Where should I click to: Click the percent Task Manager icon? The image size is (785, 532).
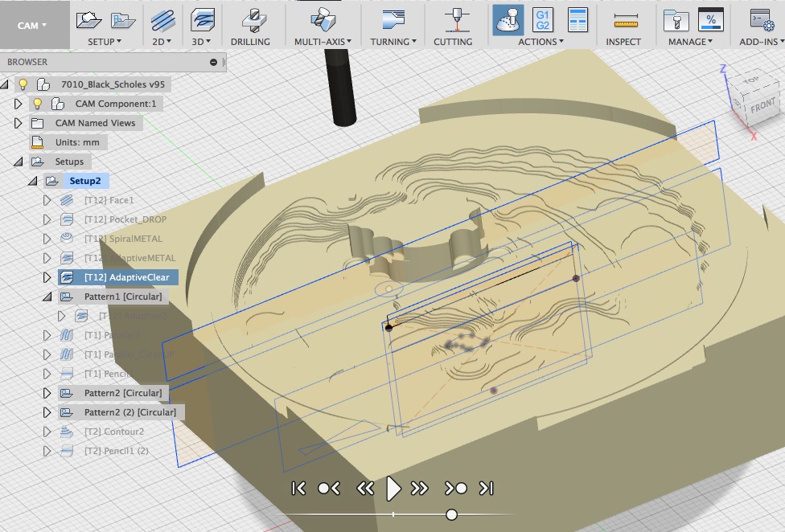click(711, 20)
